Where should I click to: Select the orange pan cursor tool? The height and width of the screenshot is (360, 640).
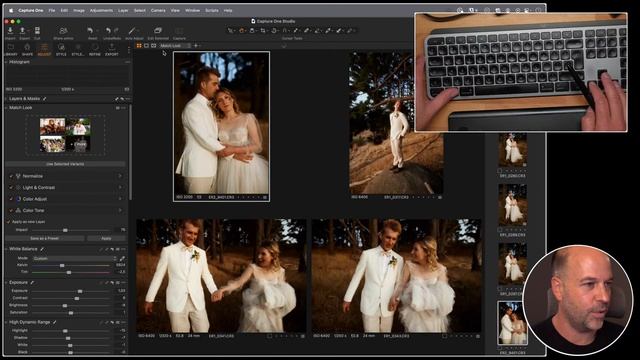tap(241, 31)
